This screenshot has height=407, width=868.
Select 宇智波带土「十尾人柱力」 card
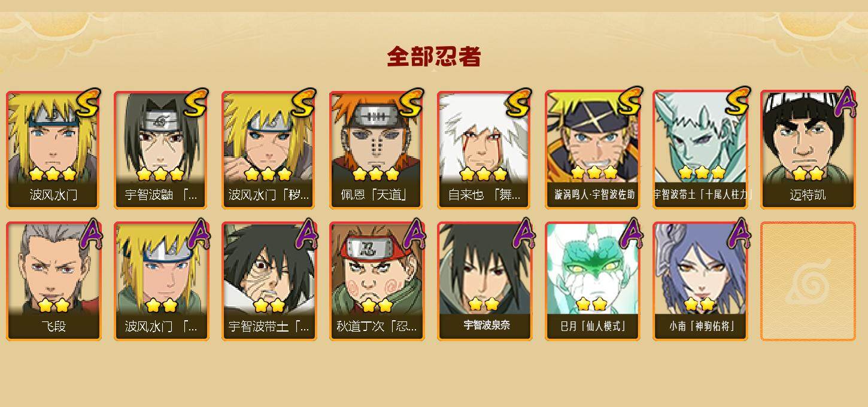coord(700,150)
